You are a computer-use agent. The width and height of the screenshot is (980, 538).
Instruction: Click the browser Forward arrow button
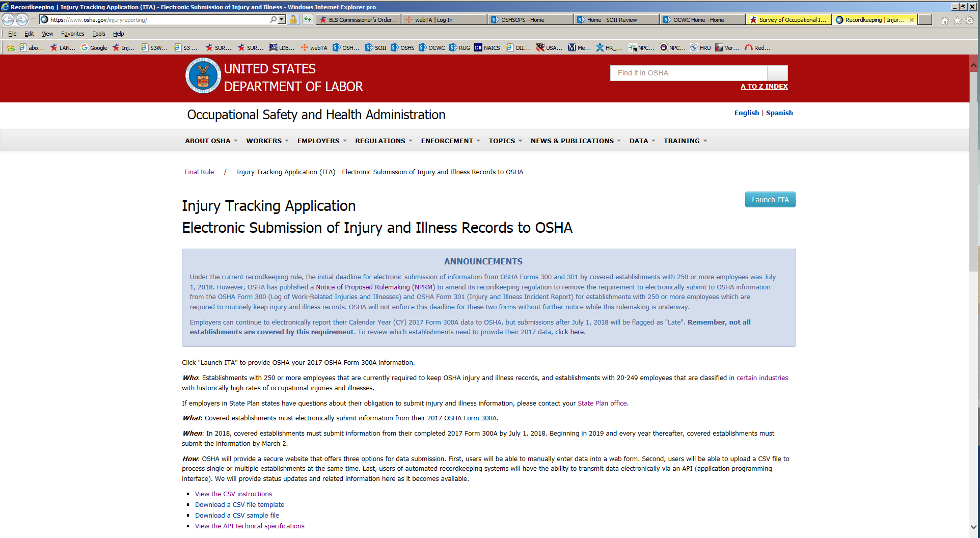[22, 20]
